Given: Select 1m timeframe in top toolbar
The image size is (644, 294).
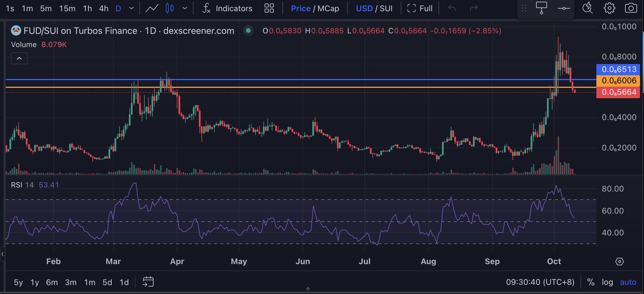Looking at the screenshot, I should tap(27, 8).
